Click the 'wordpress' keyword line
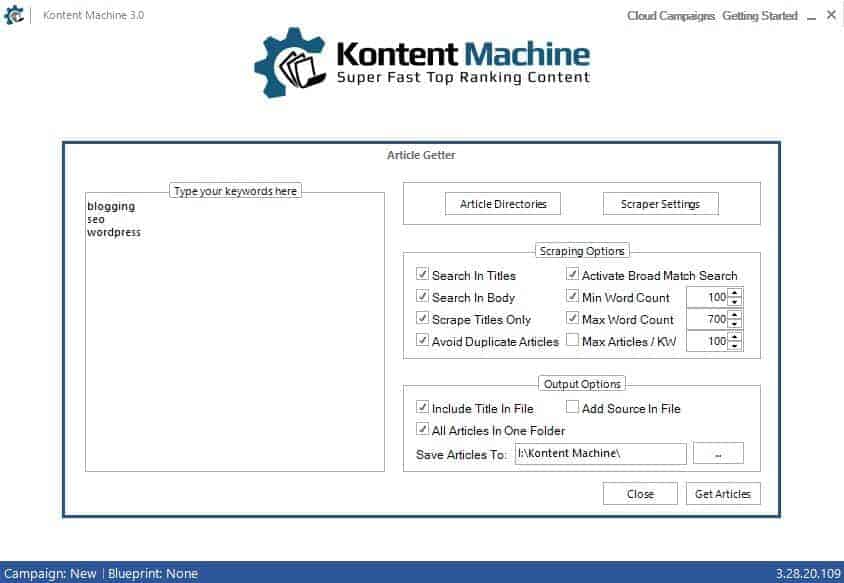The width and height of the screenshot is (844, 583). pos(114,233)
